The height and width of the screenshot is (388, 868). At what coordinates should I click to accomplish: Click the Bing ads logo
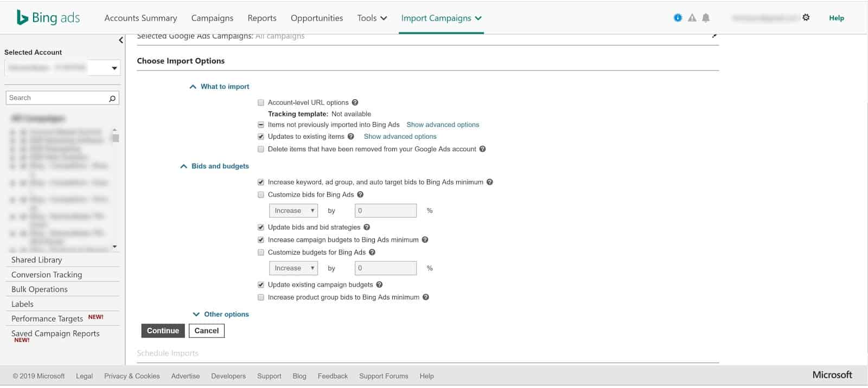tap(48, 18)
